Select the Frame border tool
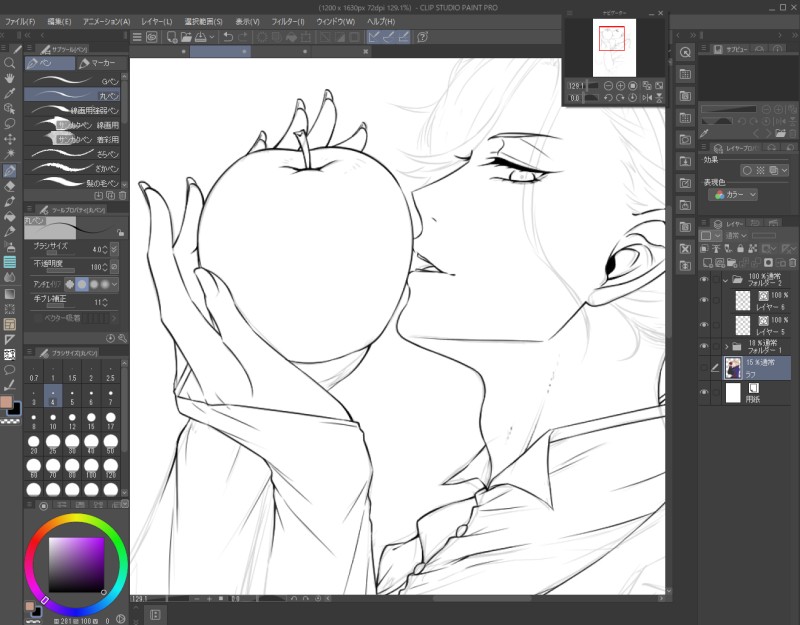The image size is (800, 625). pos(9,324)
